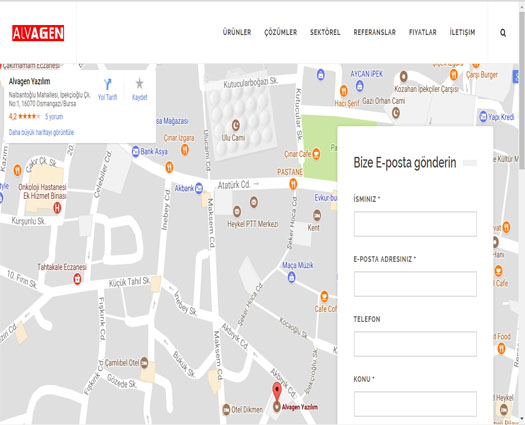Viewport: 525px width, 425px height.
Task: Click the Kaydet star icon
Action: (x=139, y=83)
